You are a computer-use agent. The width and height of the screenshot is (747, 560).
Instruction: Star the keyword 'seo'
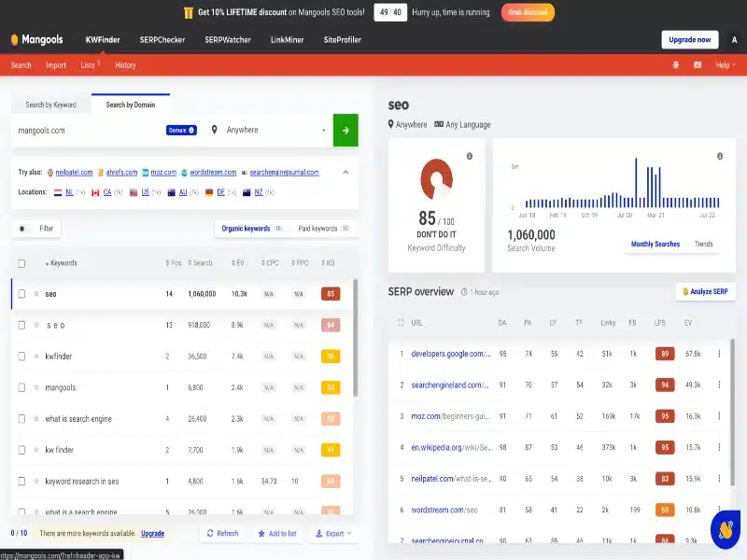pos(36,294)
